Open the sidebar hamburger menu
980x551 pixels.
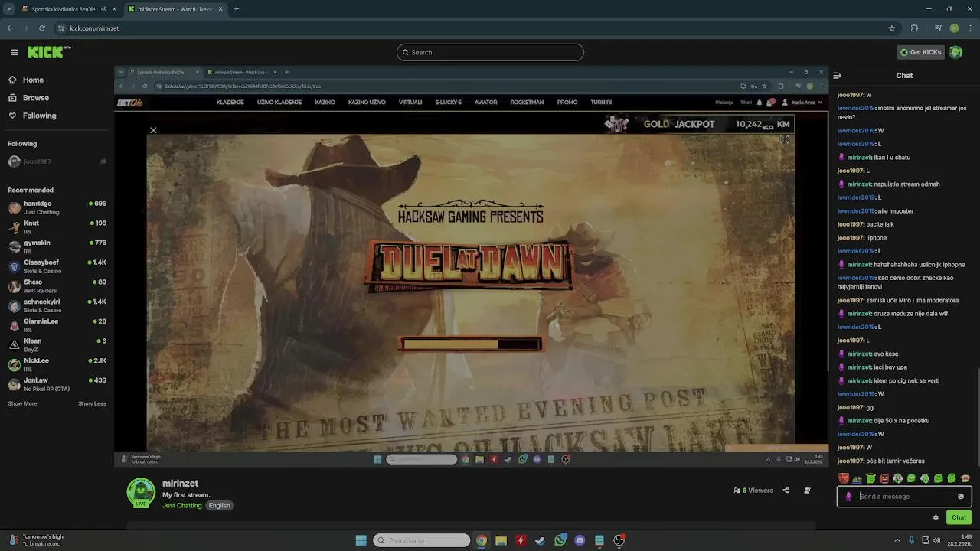[x=14, y=52]
